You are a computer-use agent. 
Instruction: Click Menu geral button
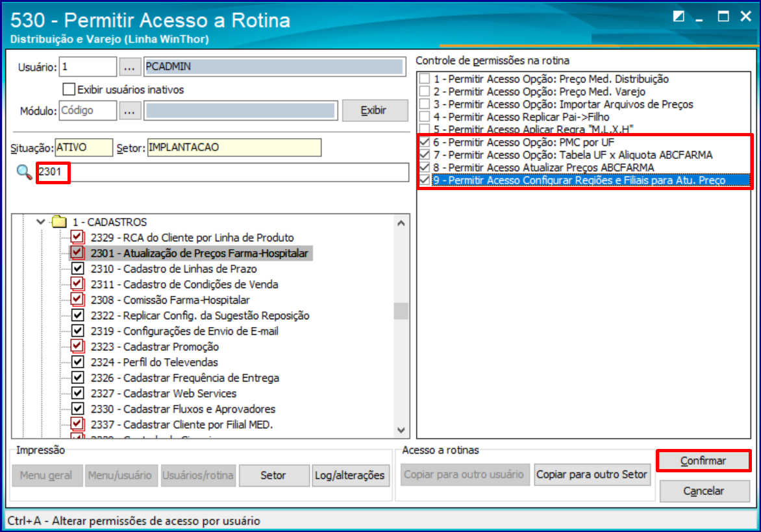tap(47, 476)
